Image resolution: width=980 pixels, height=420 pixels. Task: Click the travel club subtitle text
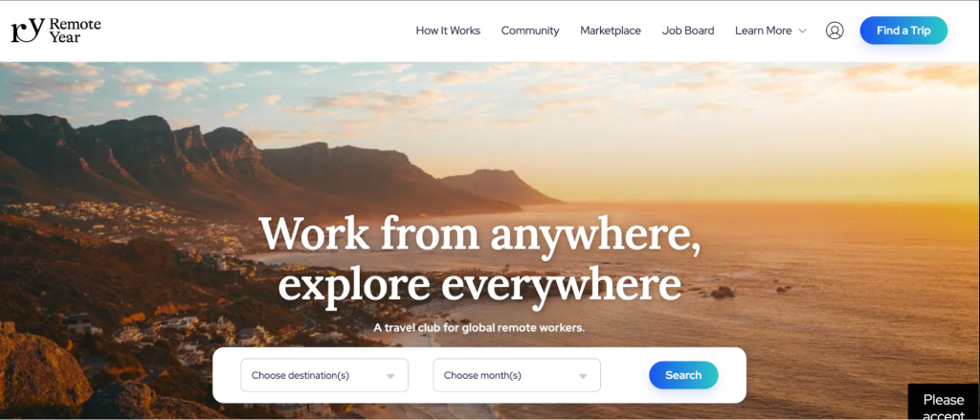[x=479, y=327]
